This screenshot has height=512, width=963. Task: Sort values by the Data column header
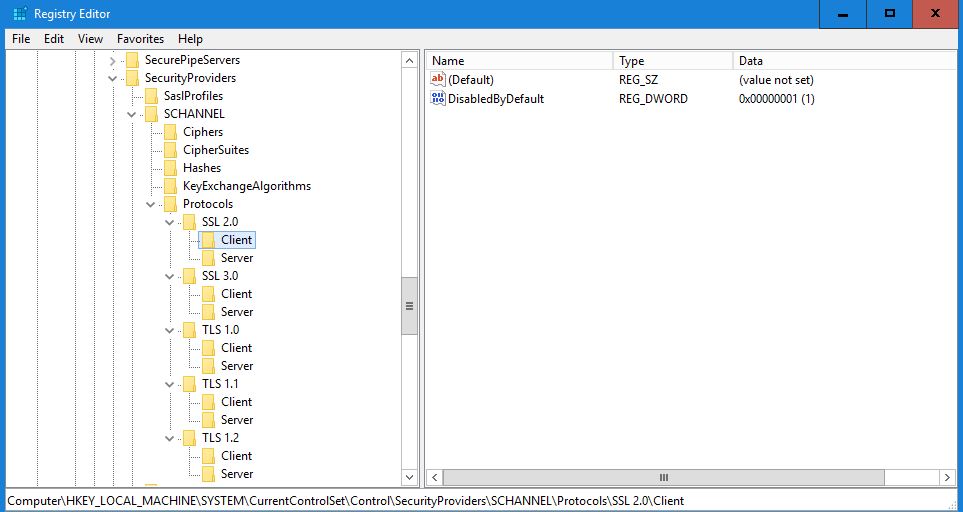[x=844, y=61]
